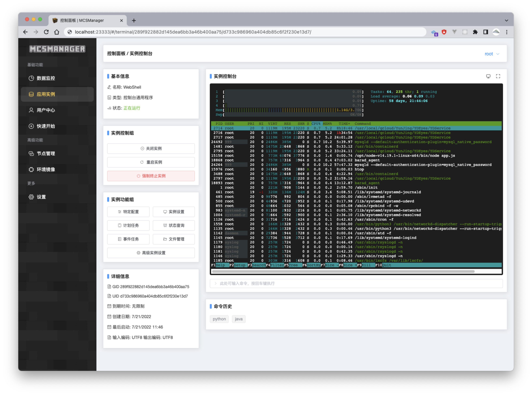Open the Chrome three-dot menu
This screenshot has height=395, width=532.
(506, 32)
